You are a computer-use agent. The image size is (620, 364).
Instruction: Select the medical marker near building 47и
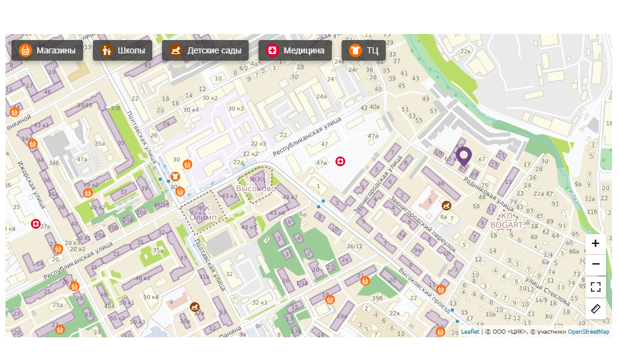pyautogui.click(x=340, y=161)
